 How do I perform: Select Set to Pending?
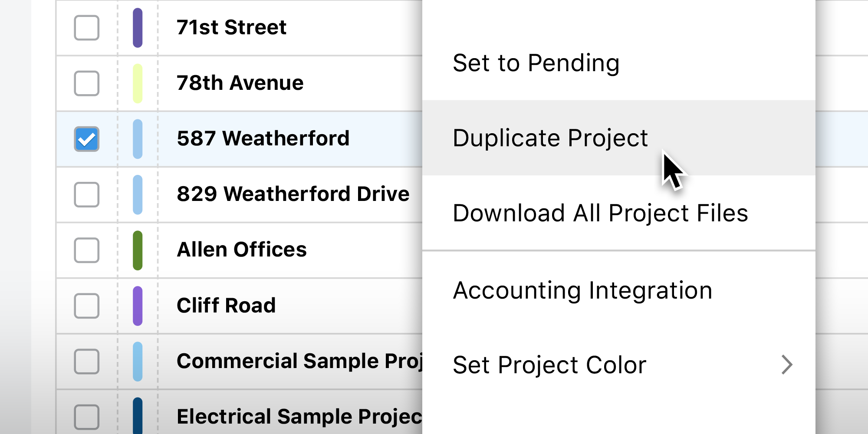536,63
